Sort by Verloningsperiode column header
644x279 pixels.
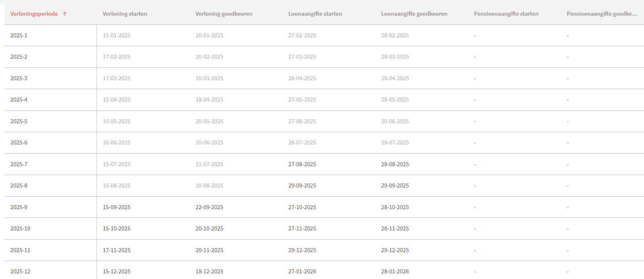pos(34,14)
